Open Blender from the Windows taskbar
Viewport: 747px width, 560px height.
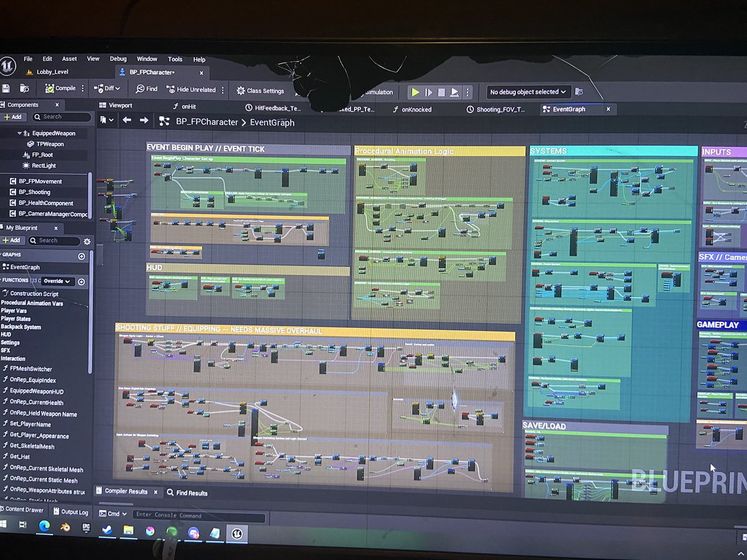[x=65, y=528]
